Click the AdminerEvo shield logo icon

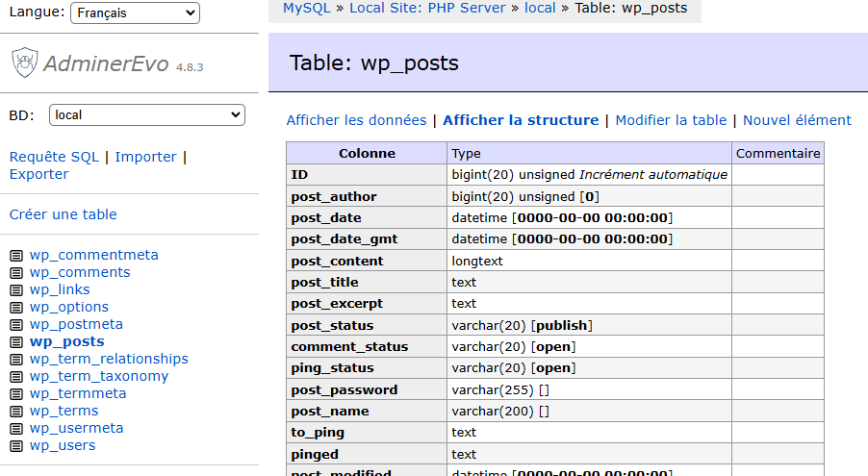tap(24, 63)
